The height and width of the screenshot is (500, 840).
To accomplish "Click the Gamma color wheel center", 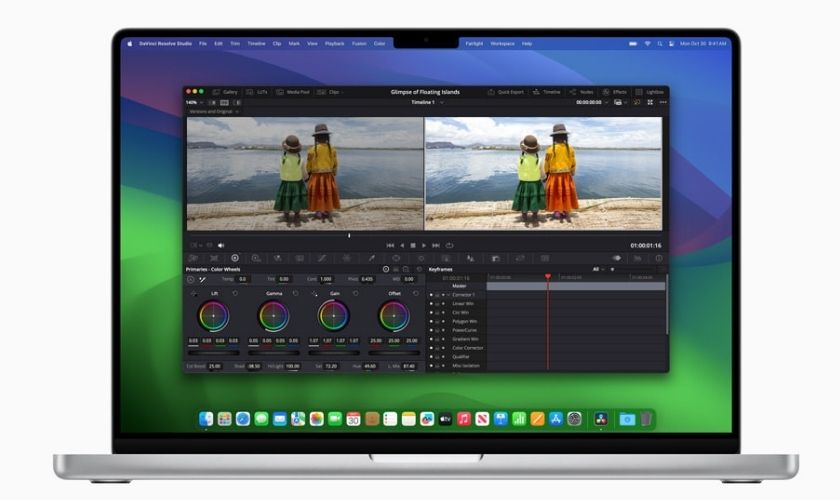I will click(274, 316).
